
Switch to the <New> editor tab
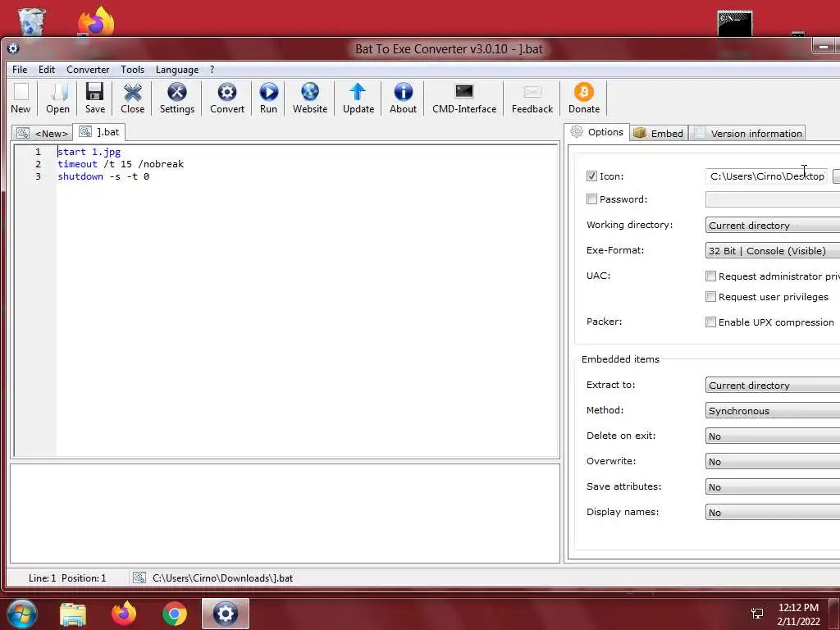click(x=43, y=133)
